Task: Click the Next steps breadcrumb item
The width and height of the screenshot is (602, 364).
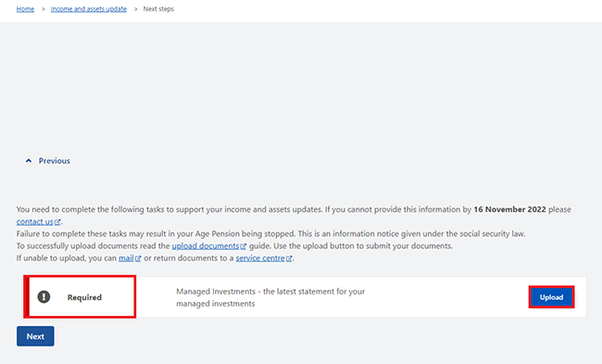Action: [158, 9]
